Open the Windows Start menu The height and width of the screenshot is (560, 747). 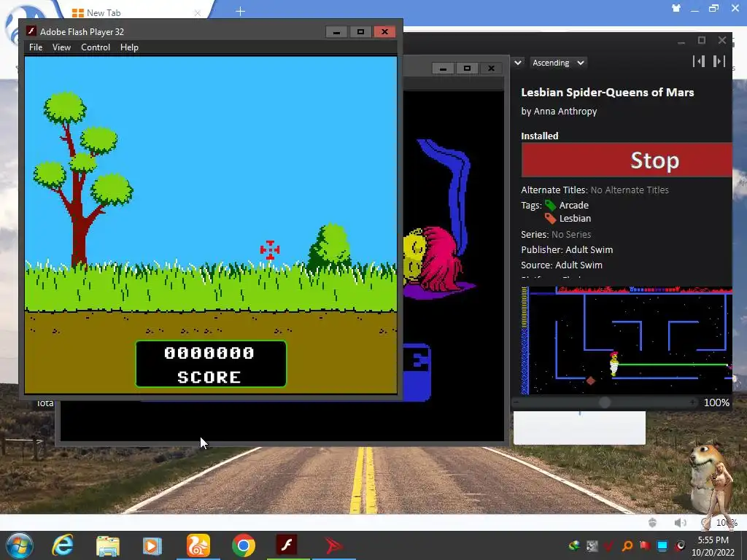point(19,545)
